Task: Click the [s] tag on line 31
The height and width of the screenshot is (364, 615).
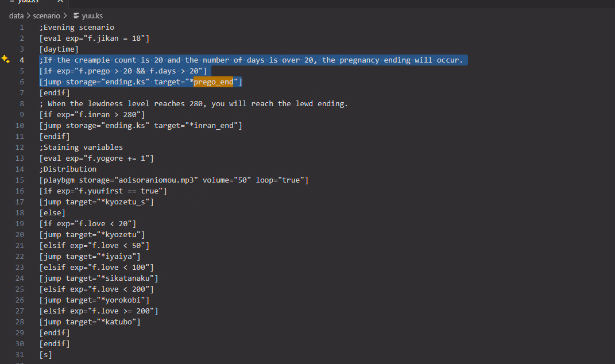Action: [45, 355]
